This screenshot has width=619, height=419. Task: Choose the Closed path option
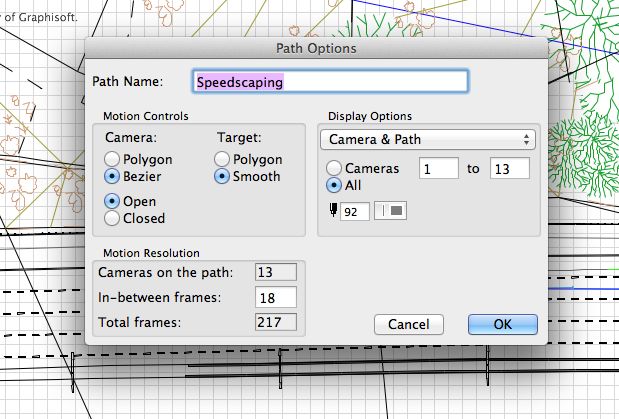coord(112,218)
